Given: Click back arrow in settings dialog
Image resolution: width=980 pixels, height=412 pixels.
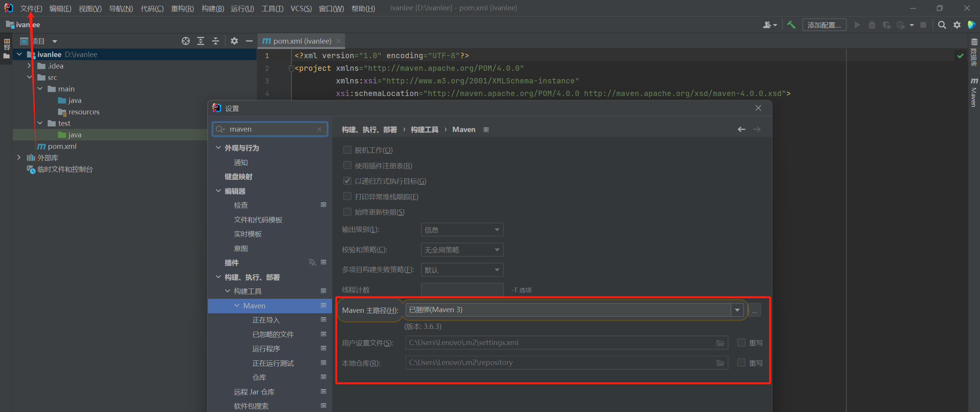Looking at the screenshot, I should pyautogui.click(x=741, y=129).
